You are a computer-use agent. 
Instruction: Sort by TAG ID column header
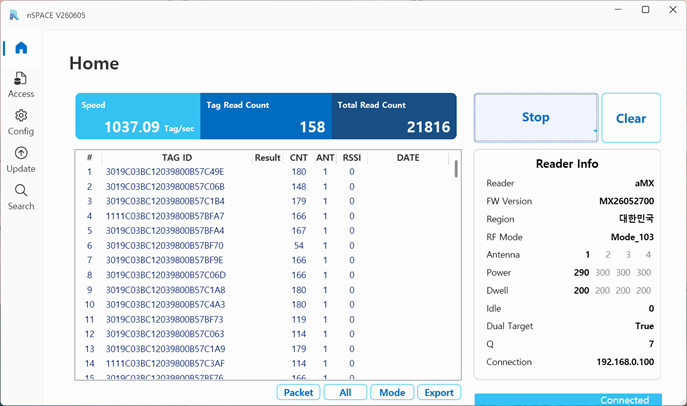177,158
